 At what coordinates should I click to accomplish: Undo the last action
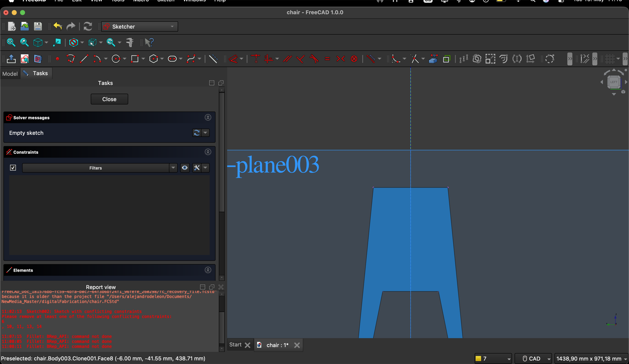(x=58, y=26)
